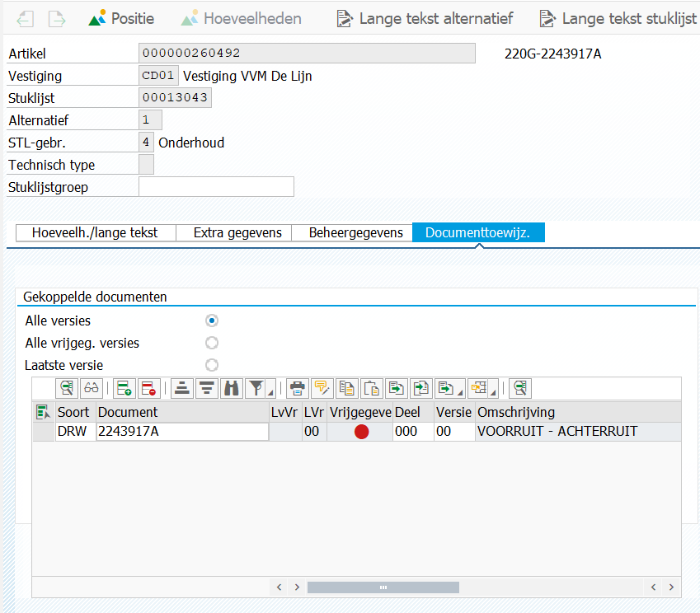The height and width of the screenshot is (613, 700).
Task: Click the Versie column header
Action: 453,412
